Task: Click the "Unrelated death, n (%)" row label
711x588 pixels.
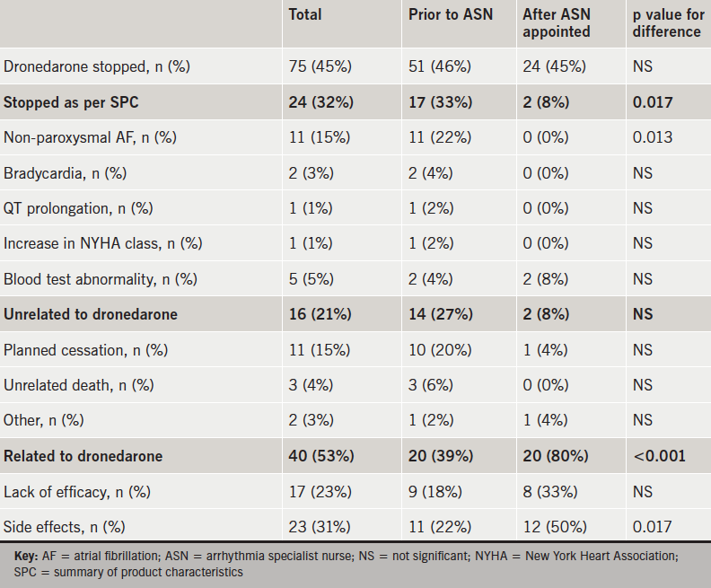Action: click(79, 385)
